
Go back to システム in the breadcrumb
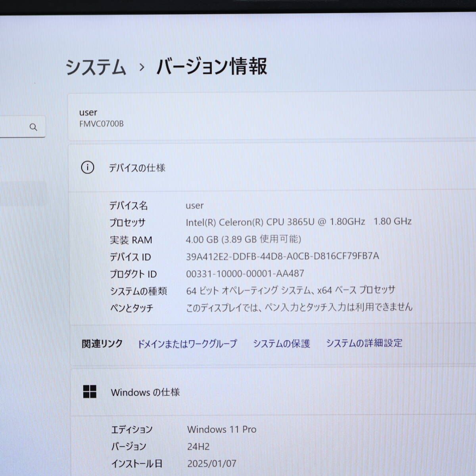pos(96,67)
